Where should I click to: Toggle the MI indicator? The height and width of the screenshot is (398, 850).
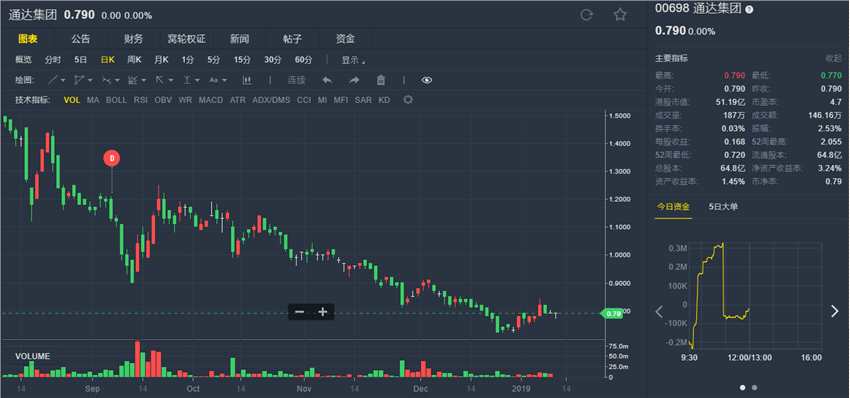point(322,100)
